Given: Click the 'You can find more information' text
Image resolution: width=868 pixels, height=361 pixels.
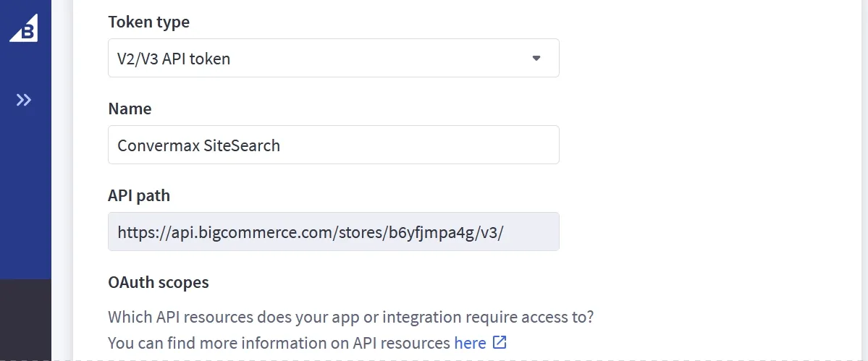Looking at the screenshot, I should pyautogui.click(x=279, y=343).
